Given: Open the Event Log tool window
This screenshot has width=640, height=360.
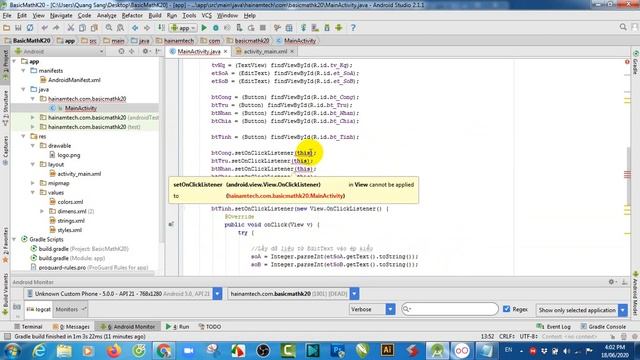Looking at the screenshot, I should 554,327.
